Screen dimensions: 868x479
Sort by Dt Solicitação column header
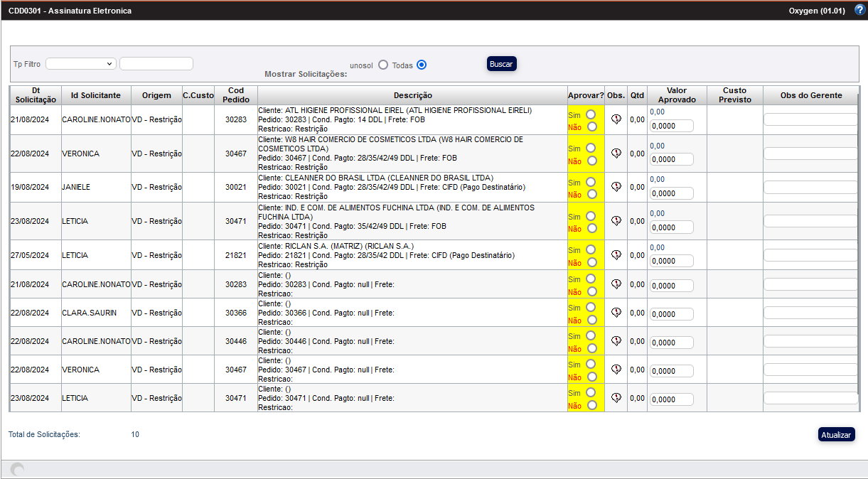(36, 95)
